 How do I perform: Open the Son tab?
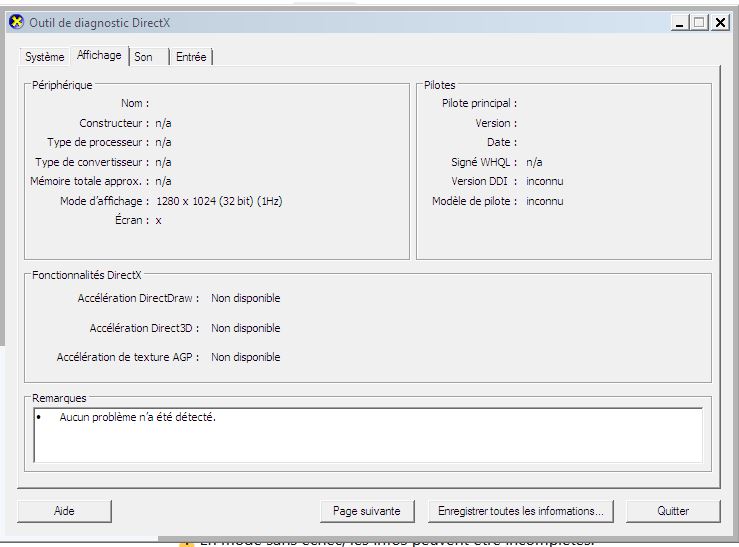point(148,57)
